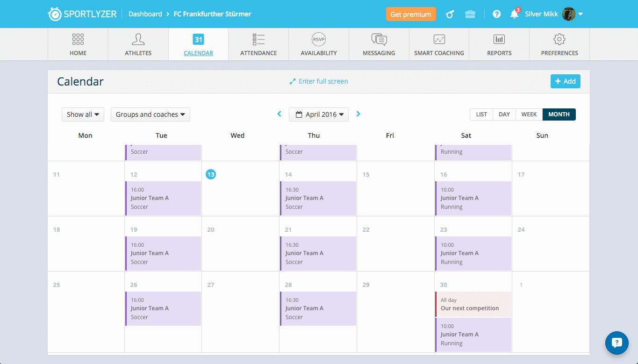Click the next month arrow
The width and height of the screenshot is (638, 364).
pos(358,114)
